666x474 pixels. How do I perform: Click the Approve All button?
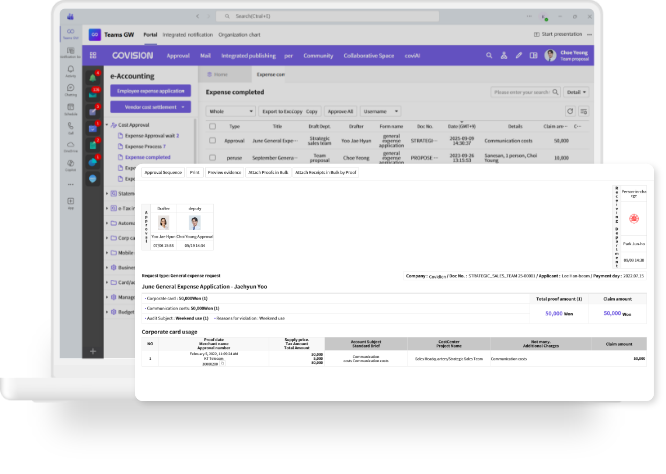(340, 111)
